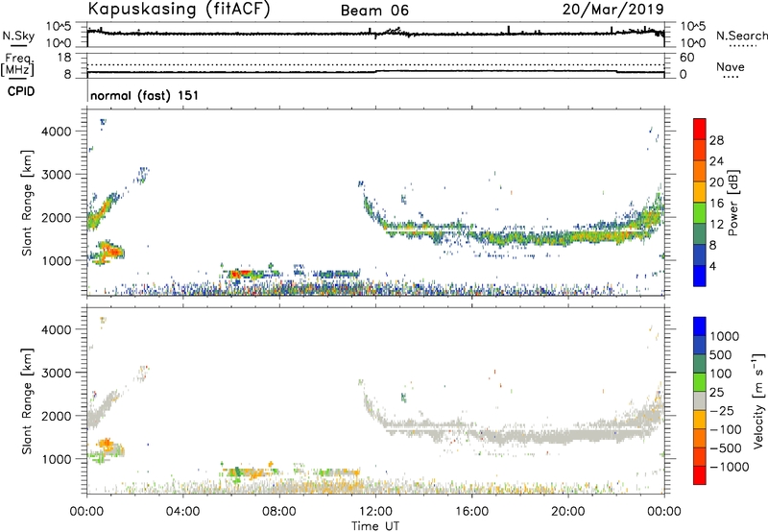This screenshot has height=532, width=768.
Task: Click the orange velocity patch near 01:00 at 1300 km
Action: coord(106,444)
